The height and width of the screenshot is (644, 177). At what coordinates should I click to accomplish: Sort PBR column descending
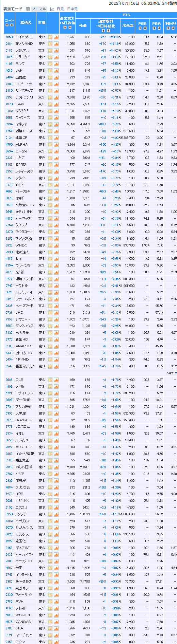coord(159,28)
